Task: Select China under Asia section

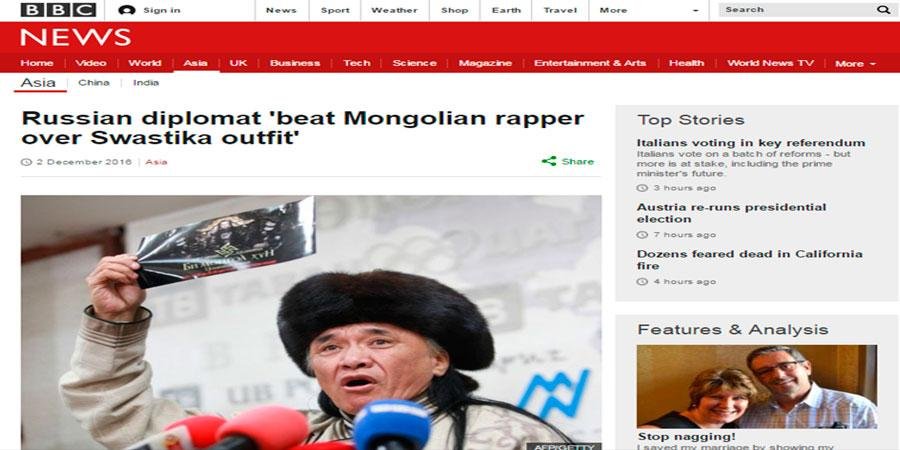Action: point(94,83)
